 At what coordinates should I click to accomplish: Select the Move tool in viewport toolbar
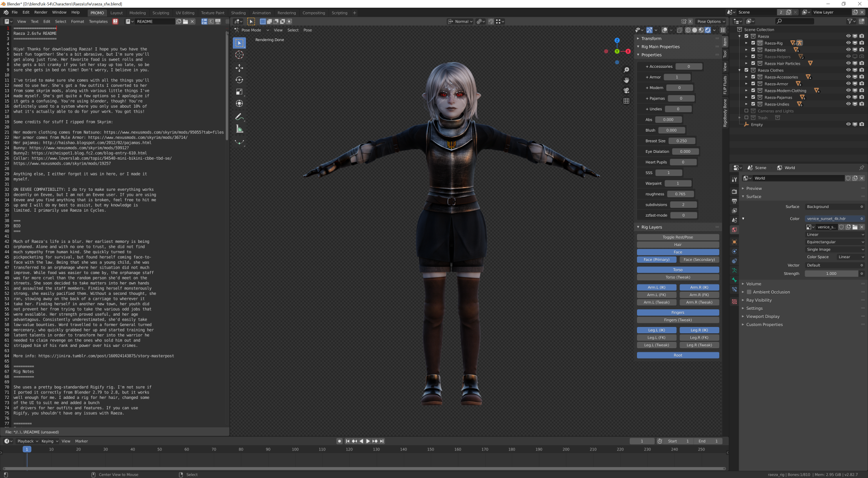pos(239,68)
